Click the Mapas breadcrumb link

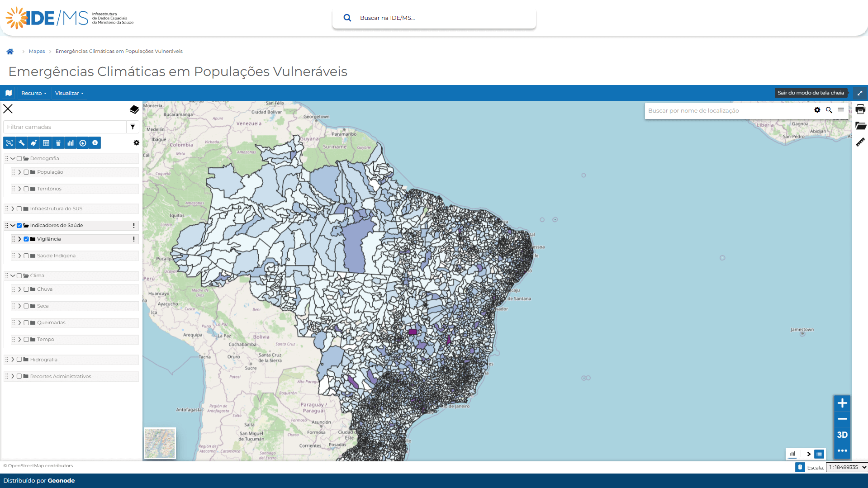tap(37, 51)
